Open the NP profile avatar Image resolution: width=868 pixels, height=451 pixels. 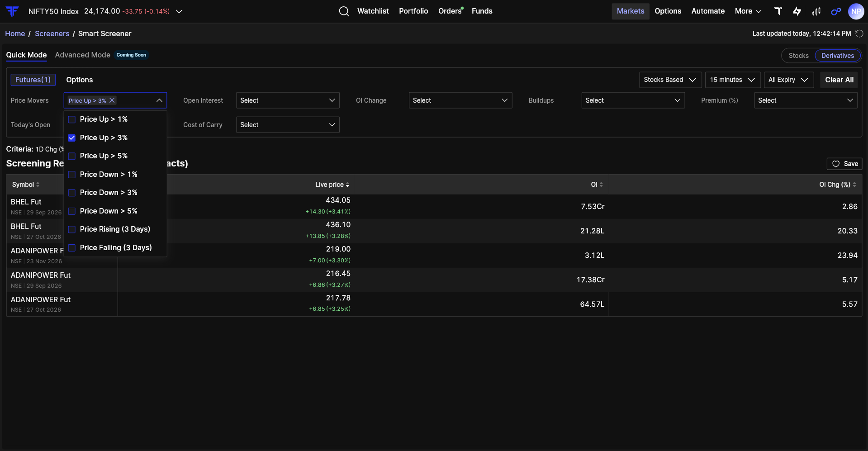(x=856, y=11)
